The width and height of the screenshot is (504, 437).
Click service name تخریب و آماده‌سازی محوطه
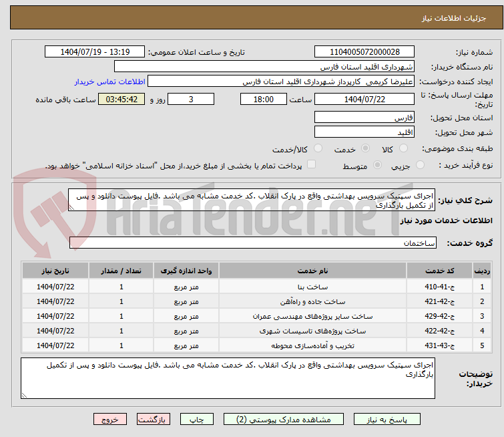[313, 345]
